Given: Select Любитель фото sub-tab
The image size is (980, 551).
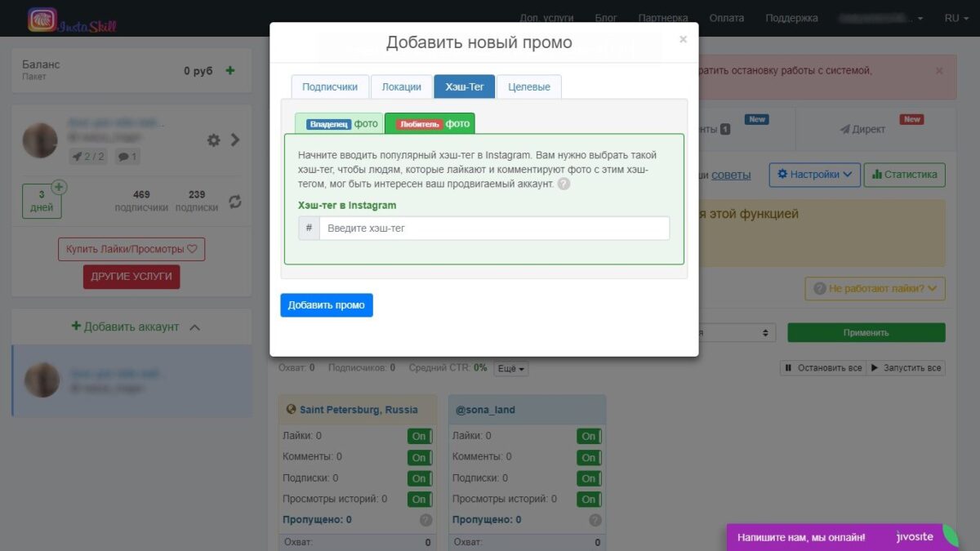Looking at the screenshot, I should click(x=430, y=124).
